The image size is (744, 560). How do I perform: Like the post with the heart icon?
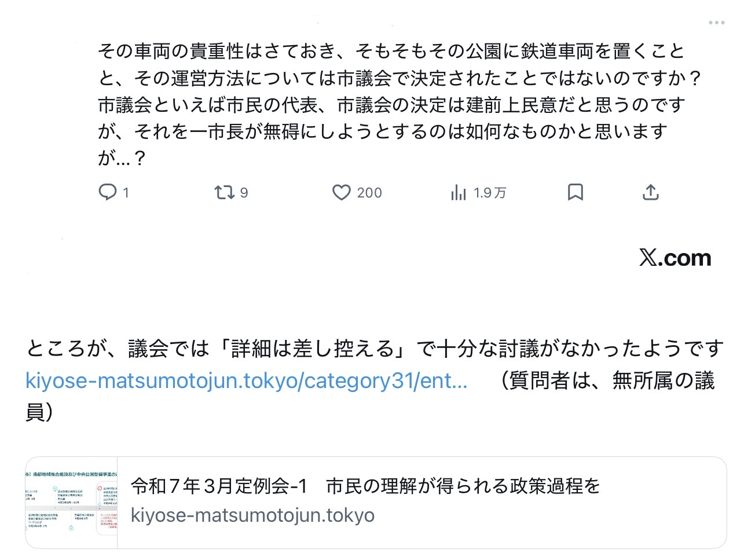pyautogui.click(x=342, y=192)
